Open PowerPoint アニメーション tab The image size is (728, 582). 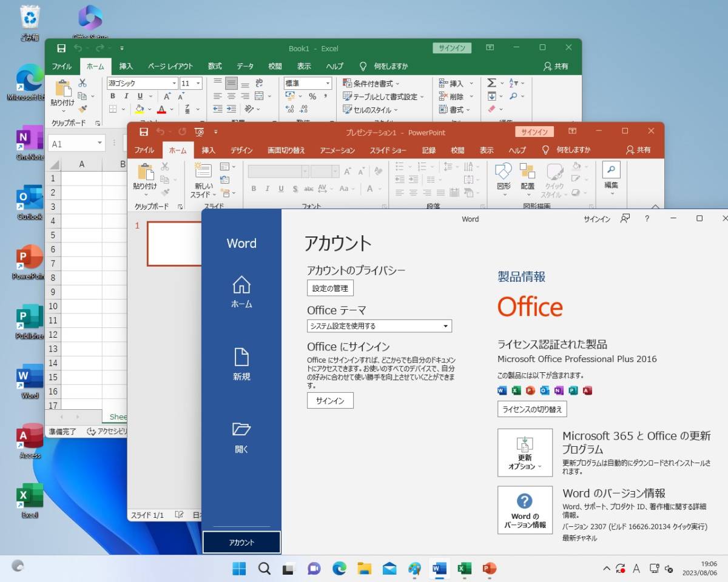337,150
